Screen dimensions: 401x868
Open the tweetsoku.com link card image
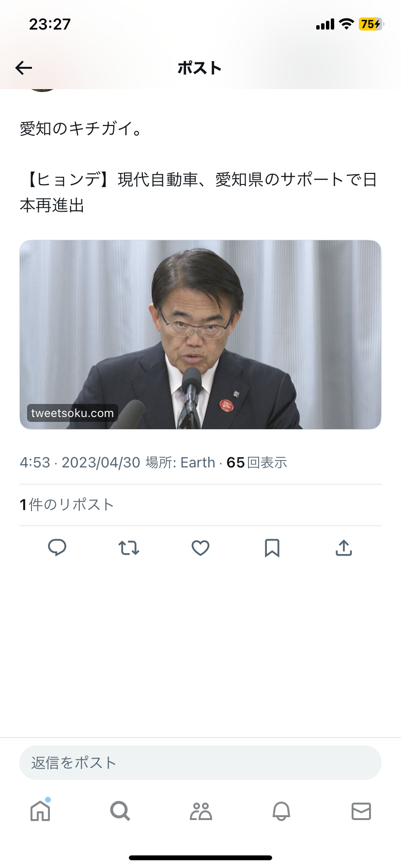[x=200, y=334]
